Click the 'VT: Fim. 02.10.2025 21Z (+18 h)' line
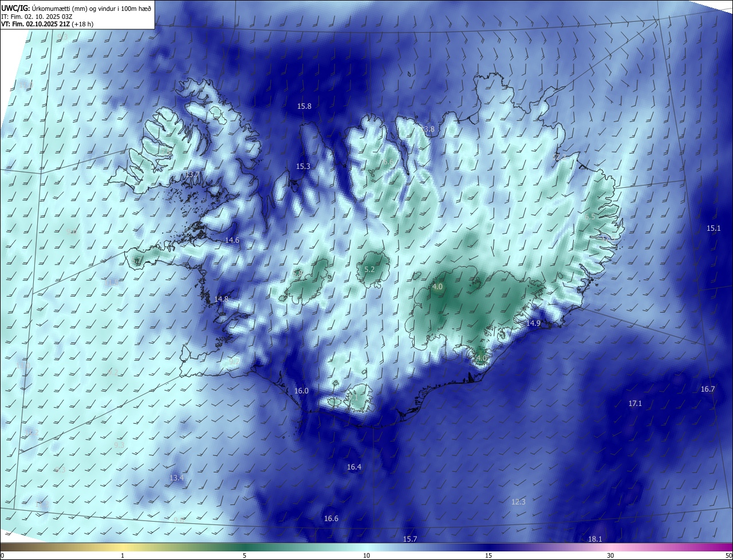 tap(47, 24)
